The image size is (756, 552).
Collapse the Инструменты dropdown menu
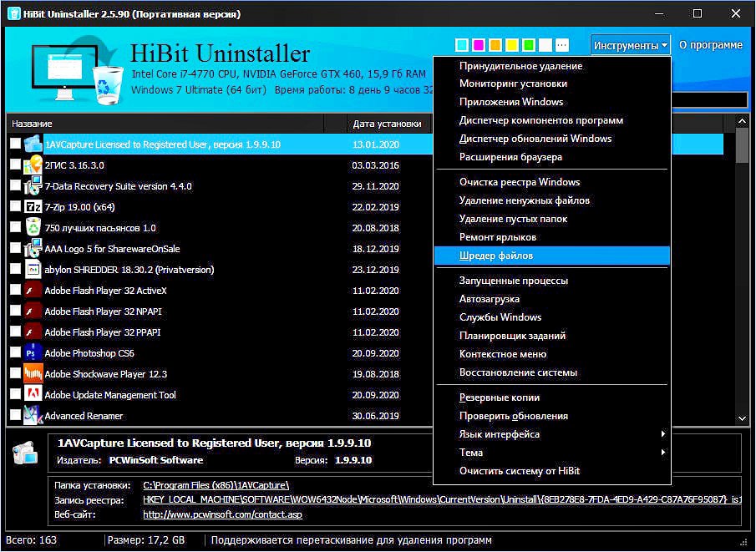[x=630, y=45]
